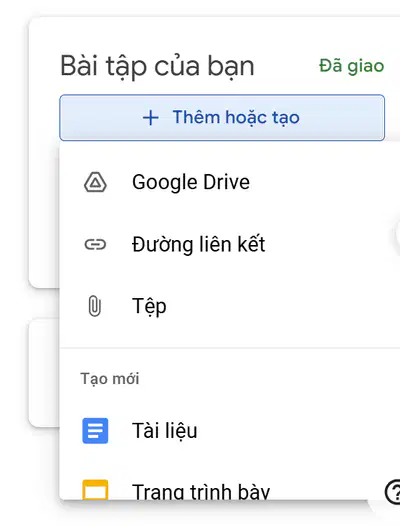Screen dimensions: 400x526
Task: Click the plus icon beside Thêm hoặc tạo
Action: 151,118
